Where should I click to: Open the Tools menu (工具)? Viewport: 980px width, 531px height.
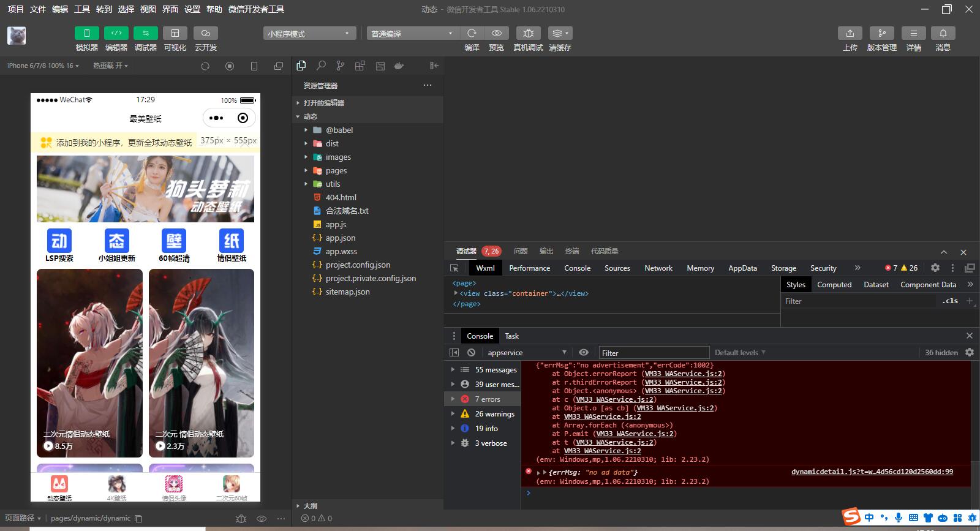click(x=82, y=9)
